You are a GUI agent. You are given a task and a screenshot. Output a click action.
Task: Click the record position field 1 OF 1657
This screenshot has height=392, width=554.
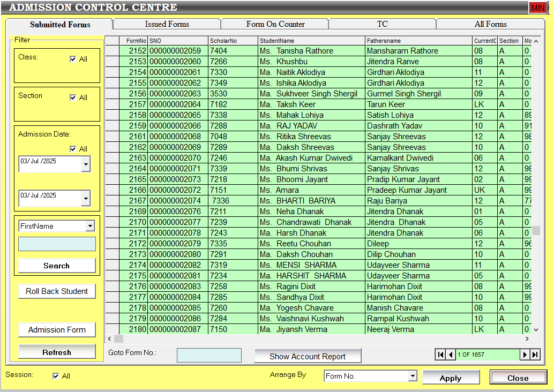(488, 355)
